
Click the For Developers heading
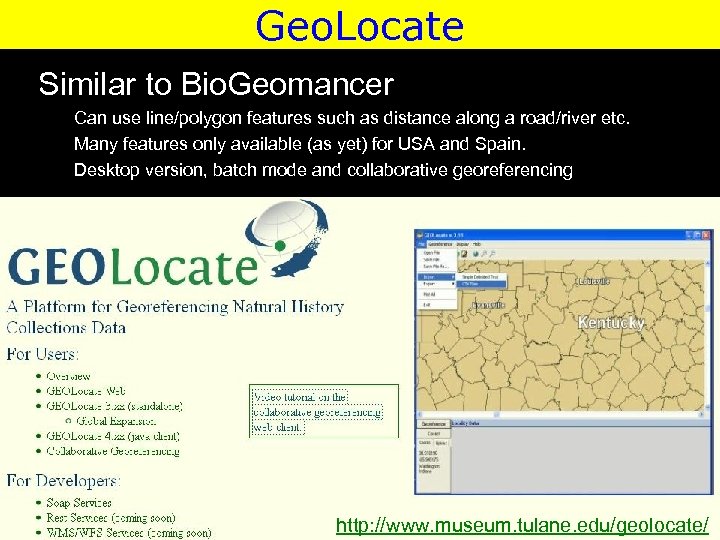point(63,481)
